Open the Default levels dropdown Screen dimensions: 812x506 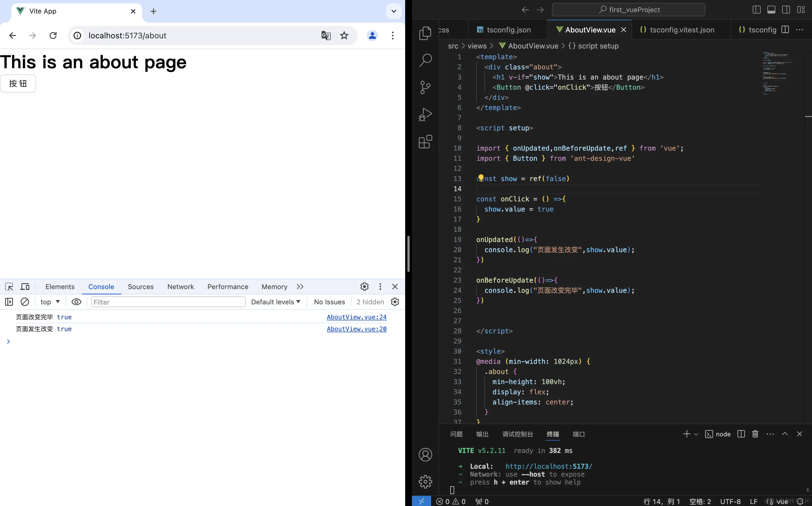(x=275, y=302)
